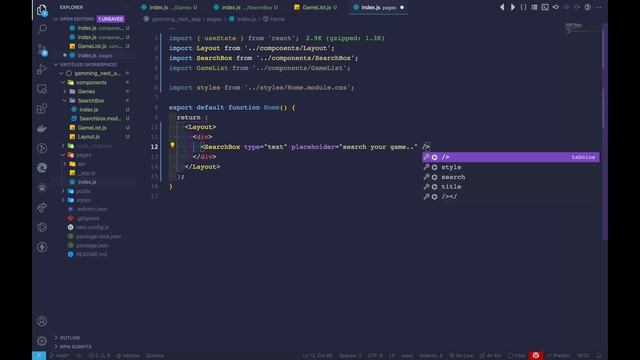Screen dimensions: 640x360
Task: Choose the 'title' autocomplete suggestion
Action: tap(511, 187)
